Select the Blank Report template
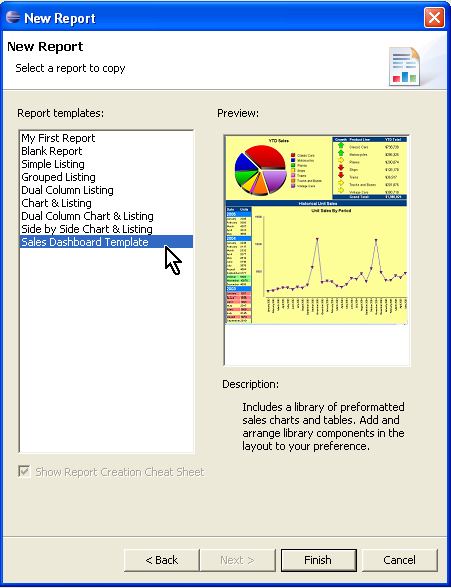The width and height of the screenshot is (451, 588). pyautogui.click(x=51, y=151)
